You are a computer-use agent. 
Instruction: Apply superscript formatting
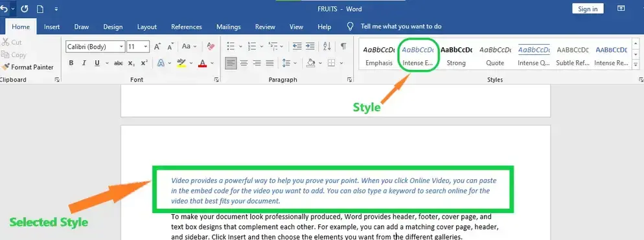[144, 63]
